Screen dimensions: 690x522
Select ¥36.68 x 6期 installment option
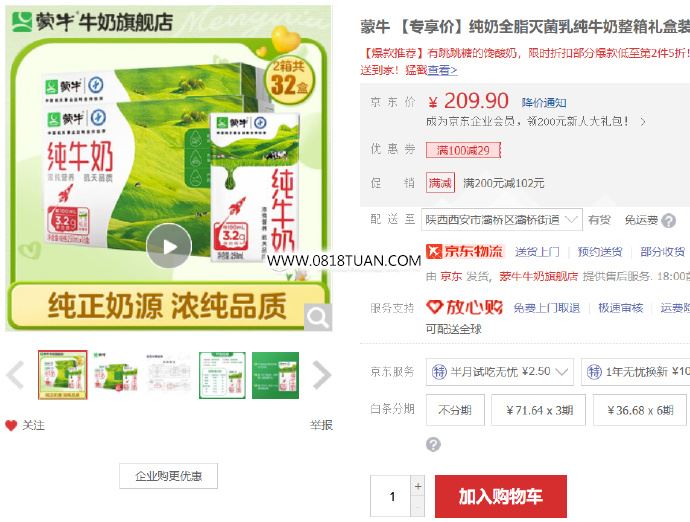pos(640,410)
